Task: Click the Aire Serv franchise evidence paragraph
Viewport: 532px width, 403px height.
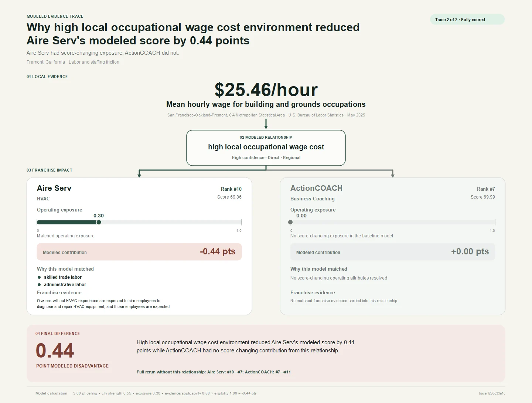Action: point(103,304)
